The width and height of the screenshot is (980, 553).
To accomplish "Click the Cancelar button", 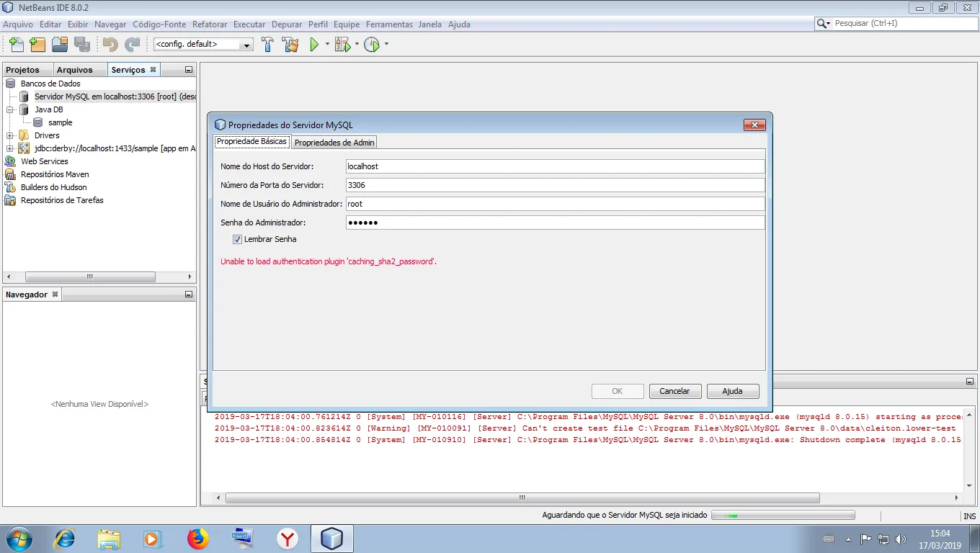I will pos(674,391).
